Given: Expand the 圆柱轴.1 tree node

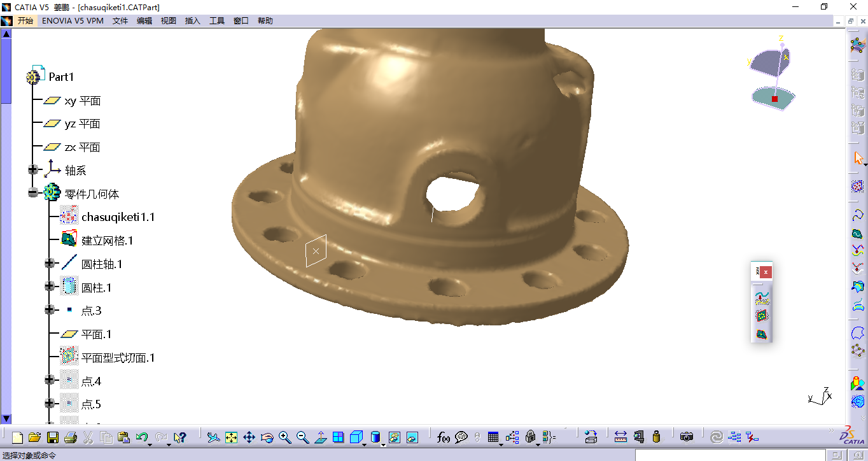Looking at the screenshot, I should coord(50,264).
